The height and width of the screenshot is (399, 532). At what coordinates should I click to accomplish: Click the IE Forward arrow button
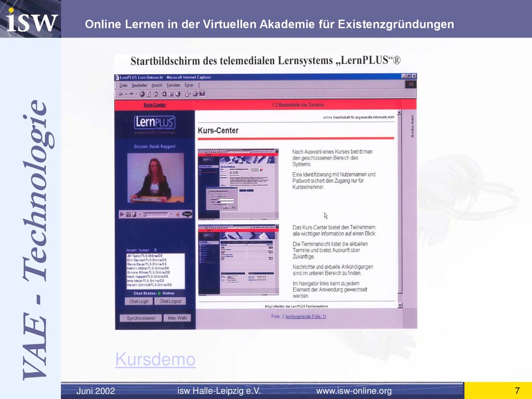pyautogui.click(x=131, y=94)
